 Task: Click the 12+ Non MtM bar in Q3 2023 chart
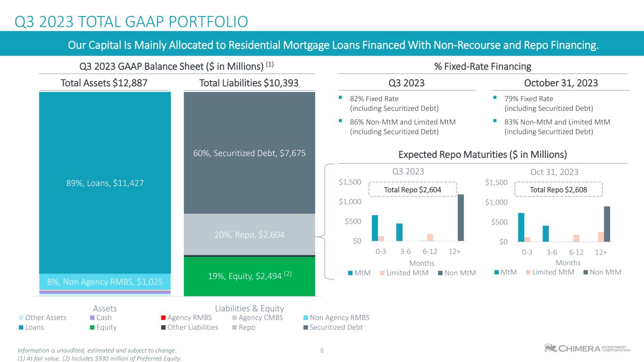460,217
